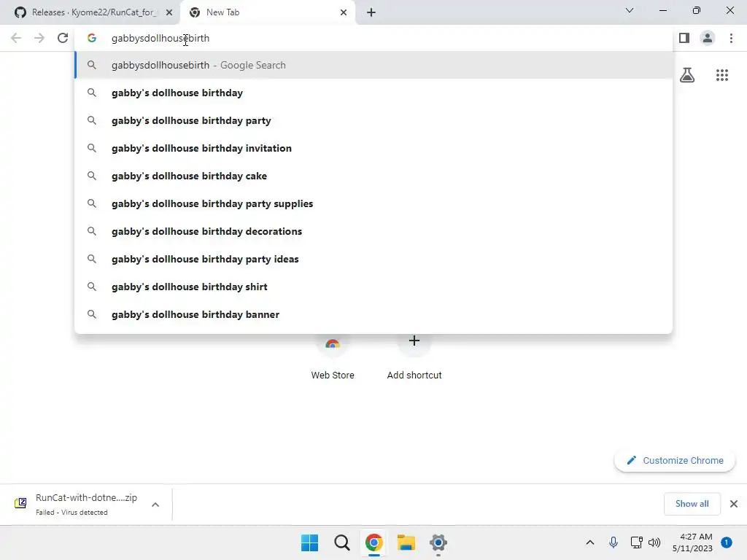Open Customize Chrome button
Viewport: 747px width, 560px height.
pos(675,460)
